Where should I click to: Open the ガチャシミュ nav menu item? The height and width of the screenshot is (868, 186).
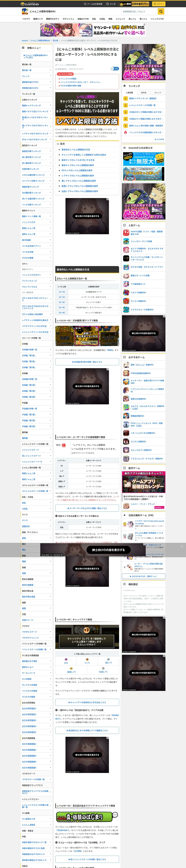[68, 19]
